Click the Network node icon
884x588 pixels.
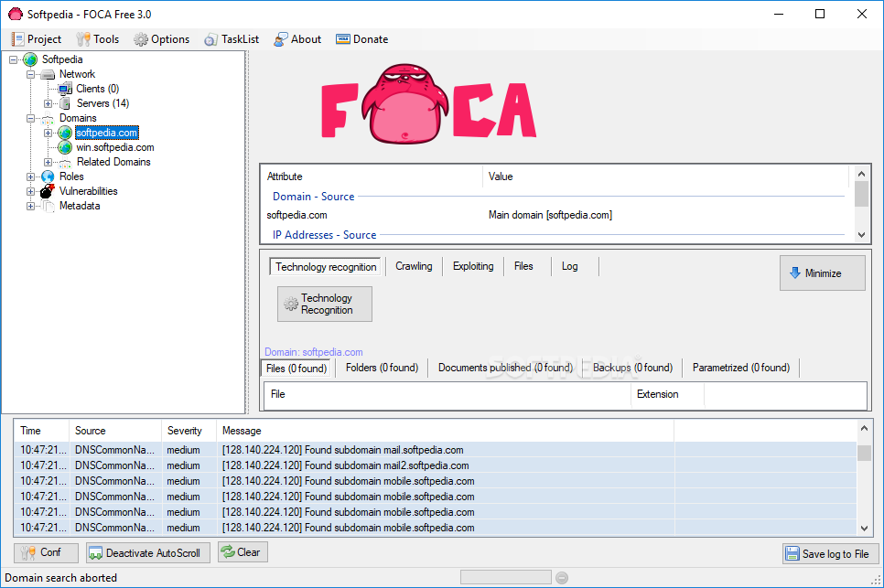click(48, 74)
